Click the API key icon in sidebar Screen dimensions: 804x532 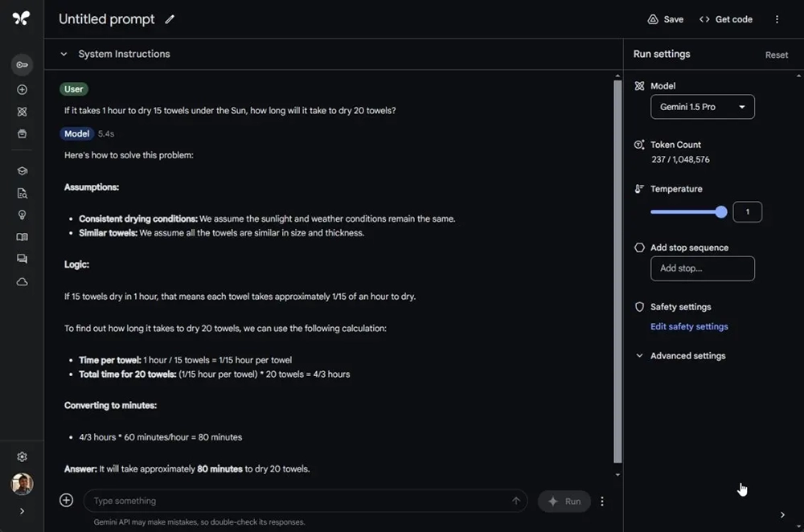tap(22, 64)
